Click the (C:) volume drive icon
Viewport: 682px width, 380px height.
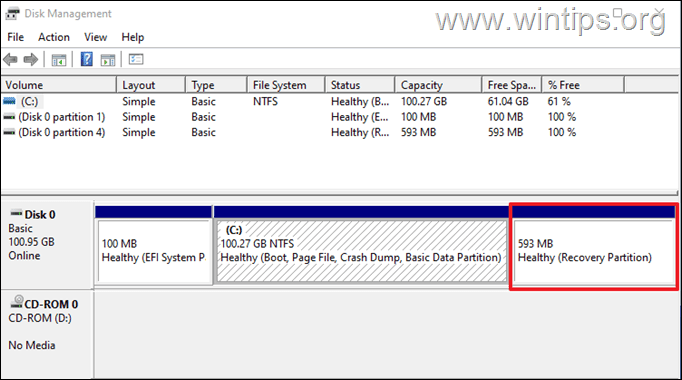tap(9, 101)
